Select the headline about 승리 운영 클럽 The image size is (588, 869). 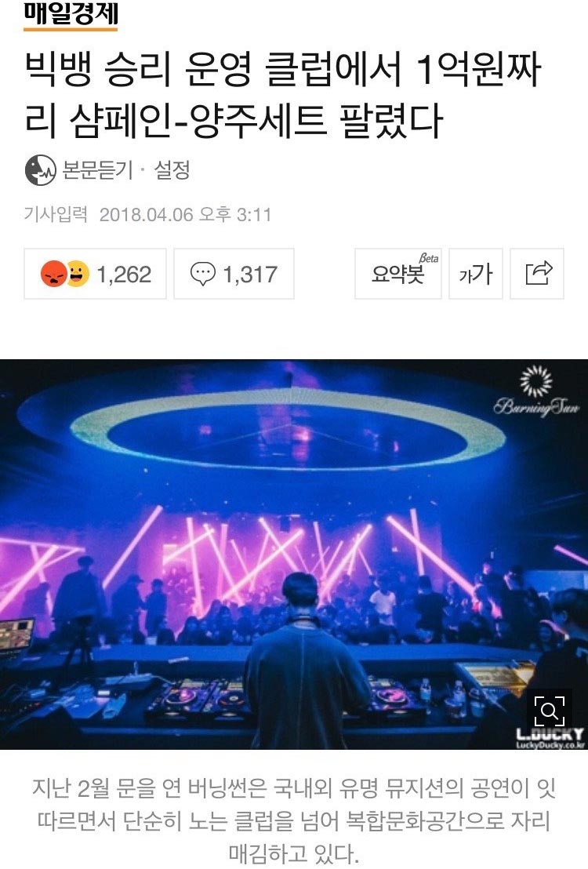pos(283,94)
